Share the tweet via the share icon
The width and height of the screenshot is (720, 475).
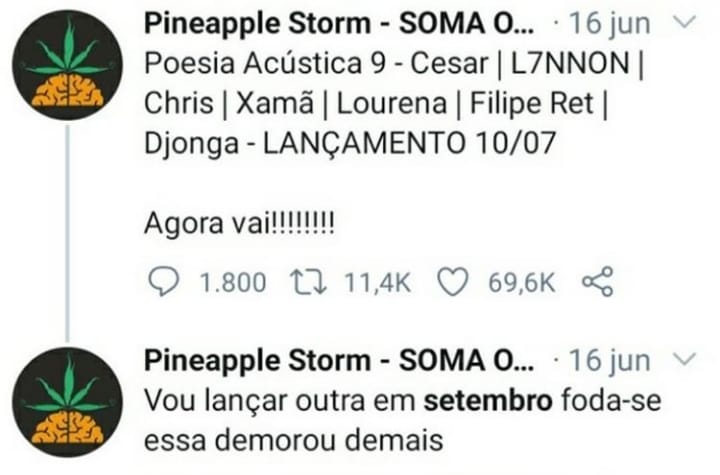click(x=597, y=281)
